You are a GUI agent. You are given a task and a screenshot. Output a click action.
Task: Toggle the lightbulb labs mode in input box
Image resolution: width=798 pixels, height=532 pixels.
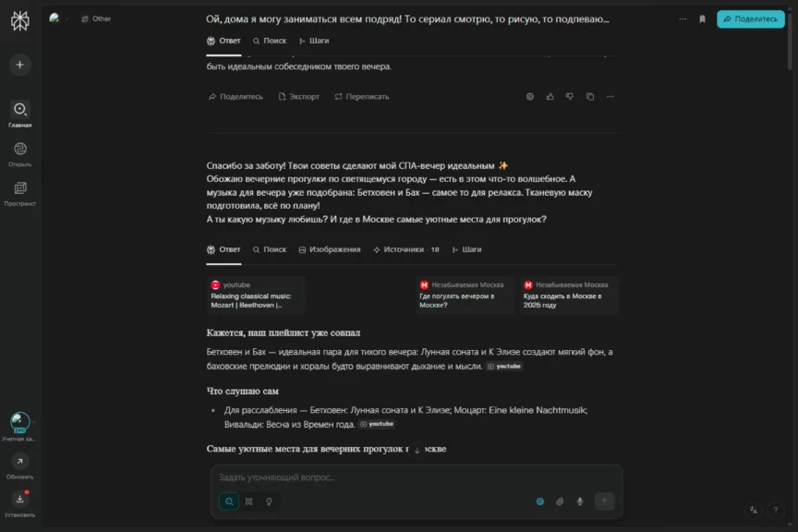pos(269,502)
